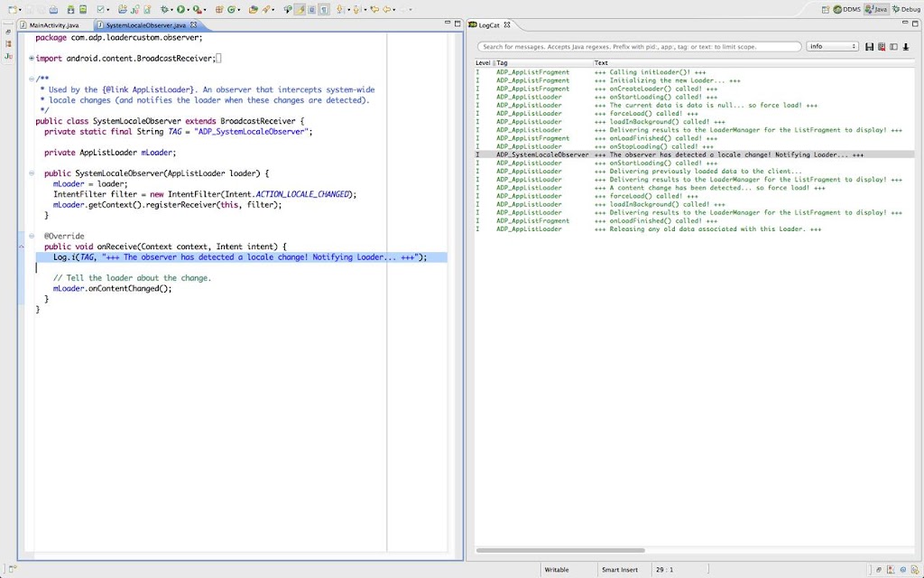Collapse the SystemLocaleObserver constructor block
The image size is (924, 578).
pos(32,173)
